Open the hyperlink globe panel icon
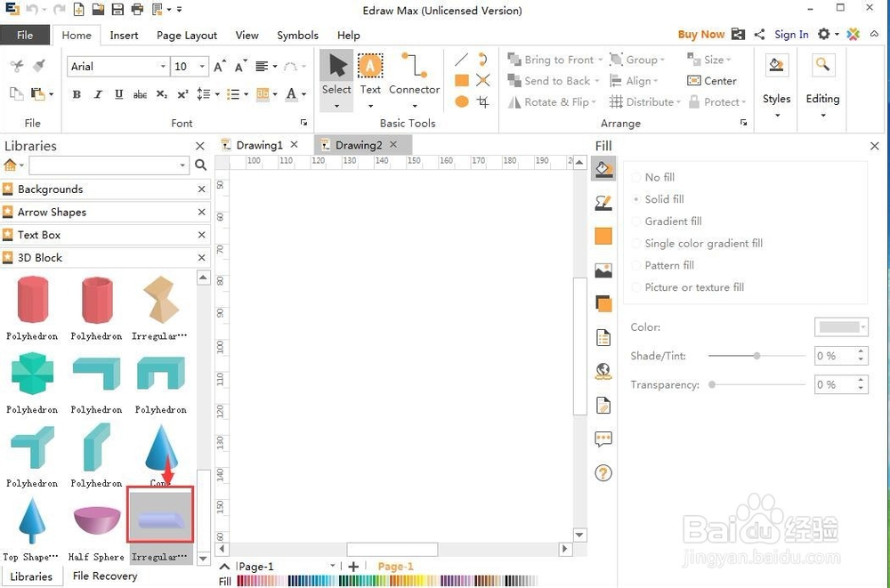Image resolution: width=890 pixels, height=588 pixels. point(603,371)
